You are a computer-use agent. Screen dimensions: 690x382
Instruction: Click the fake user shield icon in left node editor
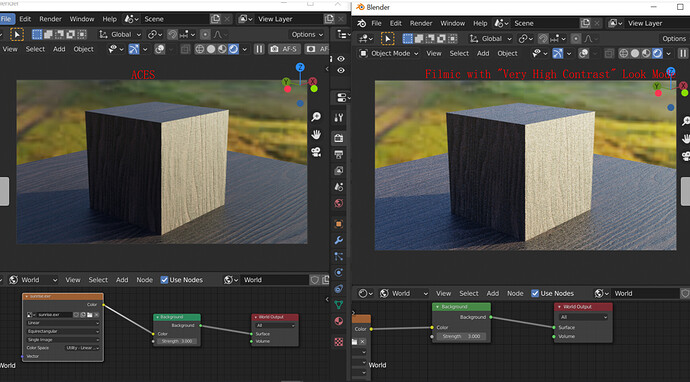315,280
